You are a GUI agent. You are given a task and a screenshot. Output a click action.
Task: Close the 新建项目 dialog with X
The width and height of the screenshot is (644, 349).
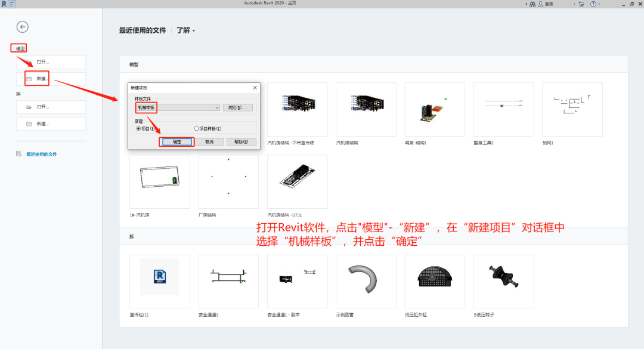pyautogui.click(x=255, y=88)
